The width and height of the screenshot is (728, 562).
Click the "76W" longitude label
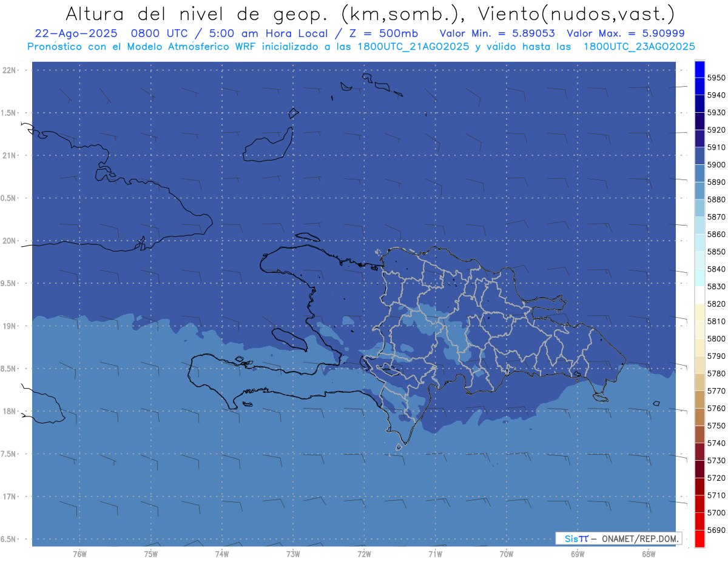point(79,554)
